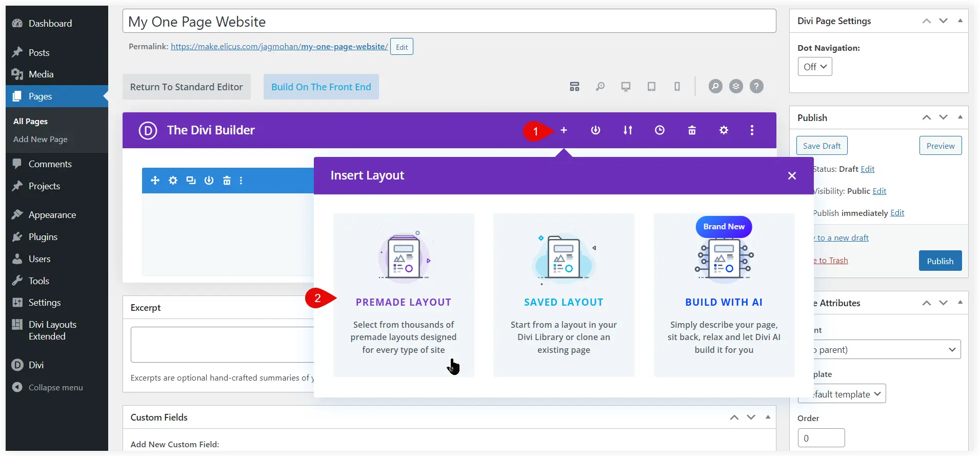Click the clear layout trash icon in Divi Builder header
Image resolution: width=980 pixels, height=457 pixels.
pos(692,130)
